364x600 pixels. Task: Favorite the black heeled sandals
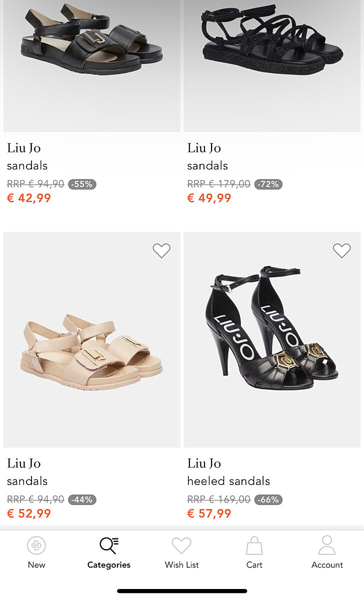[x=342, y=250]
